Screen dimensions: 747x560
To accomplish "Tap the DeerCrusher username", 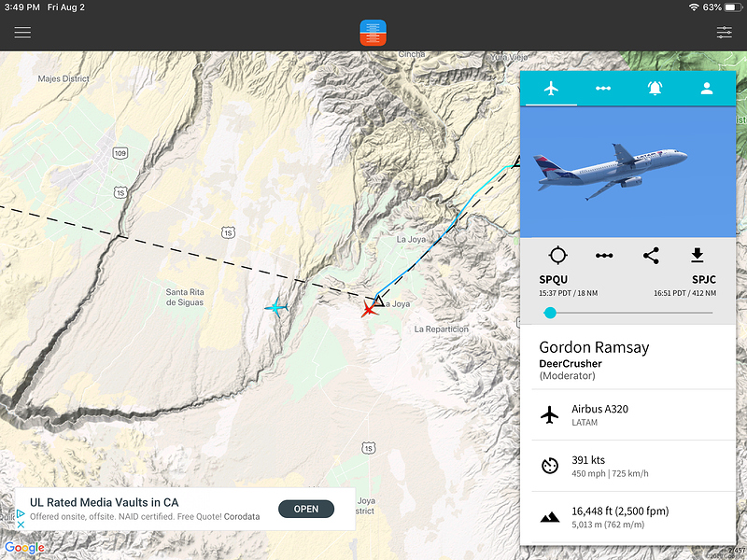I will (571, 364).
